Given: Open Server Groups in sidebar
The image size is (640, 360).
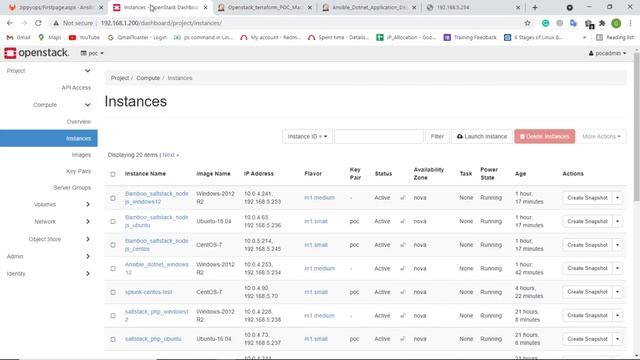Looking at the screenshot, I should (x=72, y=188).
